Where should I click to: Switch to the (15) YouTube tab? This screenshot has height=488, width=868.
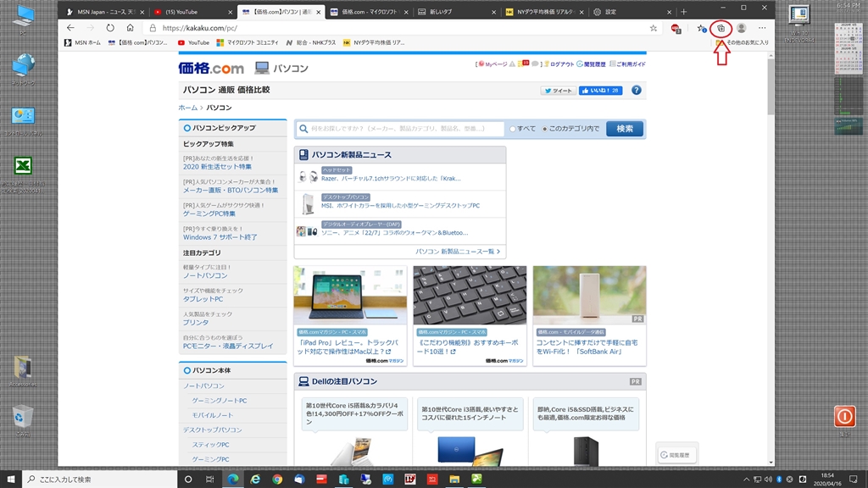[192, 12]
